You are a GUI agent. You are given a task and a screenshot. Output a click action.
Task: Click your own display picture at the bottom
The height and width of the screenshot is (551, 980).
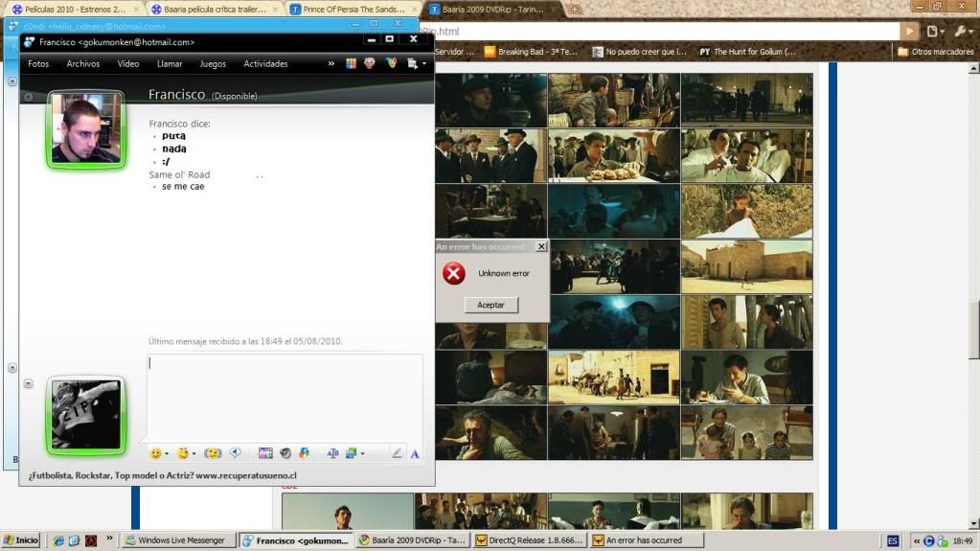click(85, 415)
